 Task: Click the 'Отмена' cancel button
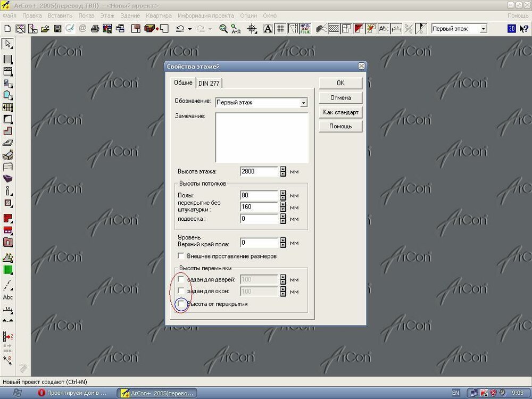coord(340,98)
